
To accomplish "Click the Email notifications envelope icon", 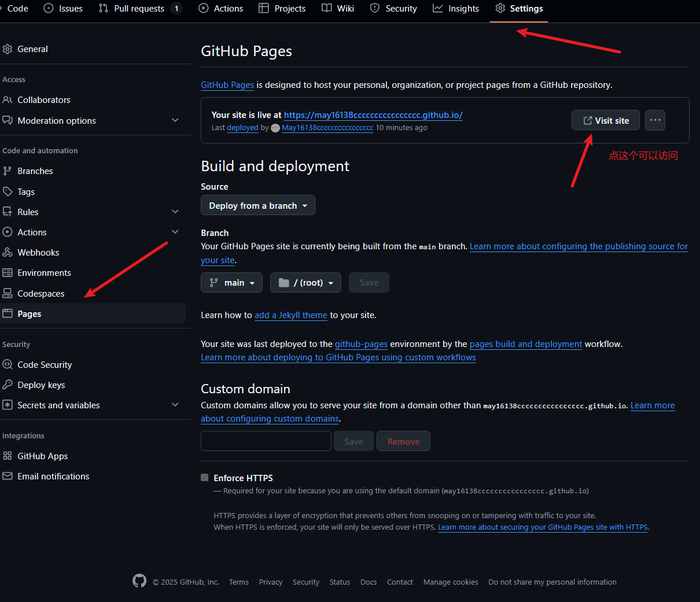I will tap(8, 476).
